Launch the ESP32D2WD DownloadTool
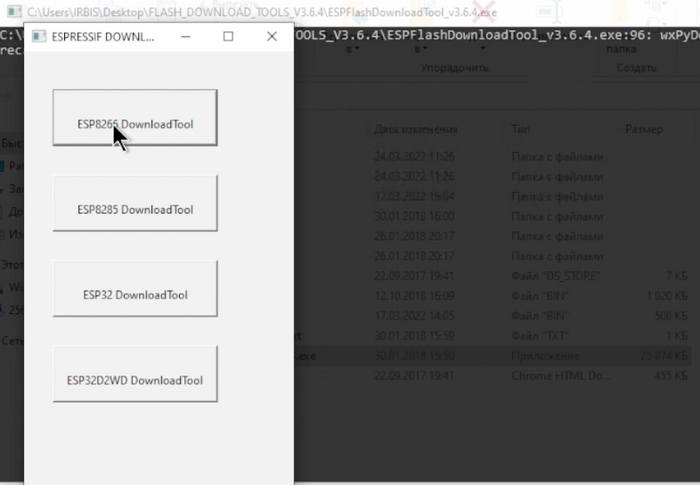 (x=135, y=374)
